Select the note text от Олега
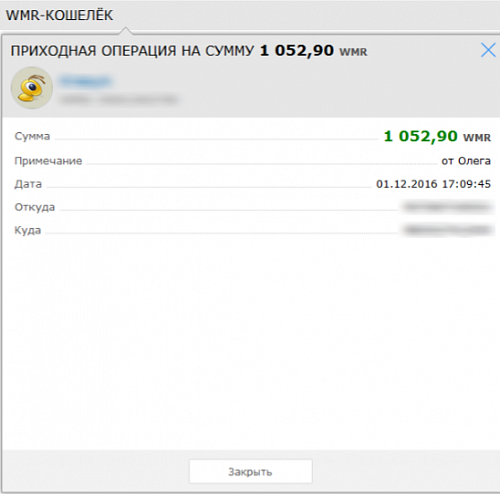Screen dimensions: 500x494 (466, 161)
